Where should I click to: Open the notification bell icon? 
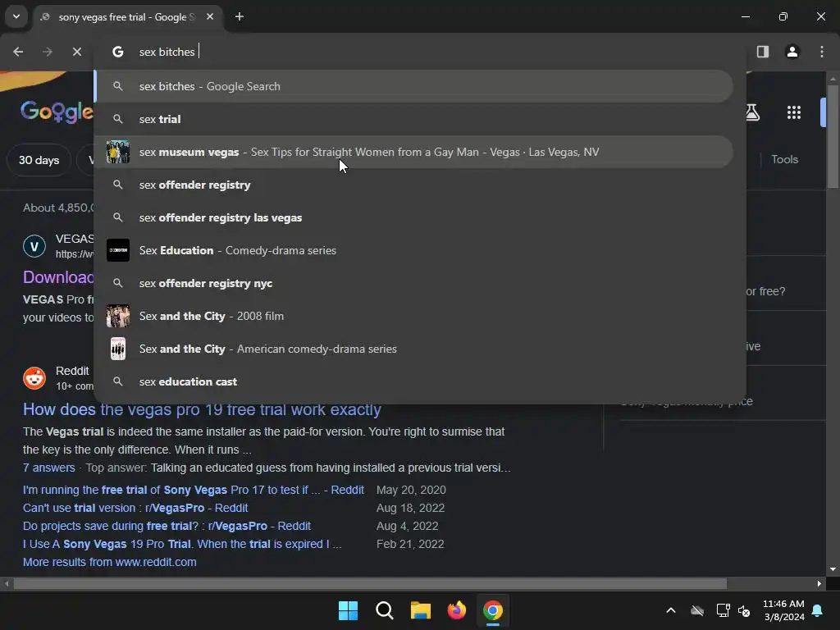(818, 610)
